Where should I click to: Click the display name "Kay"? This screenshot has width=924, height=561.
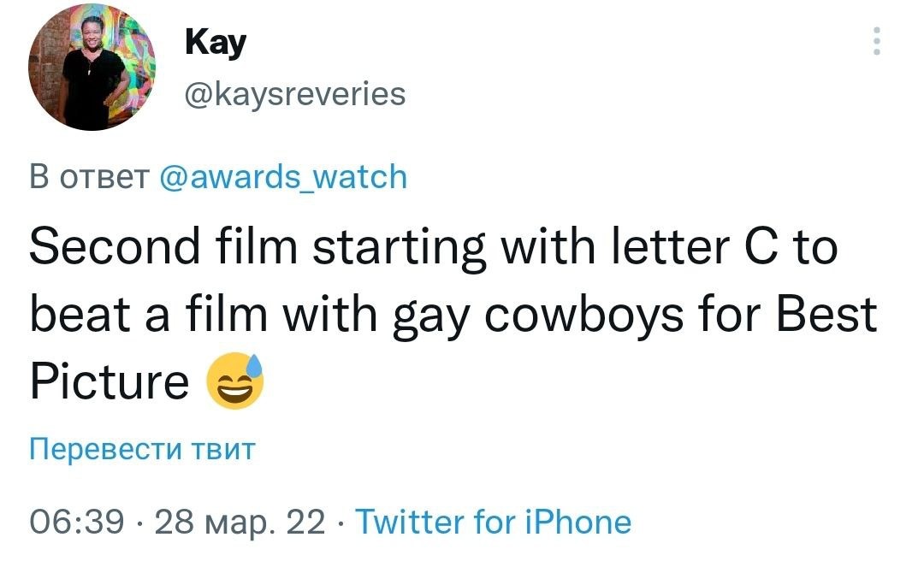215,41
